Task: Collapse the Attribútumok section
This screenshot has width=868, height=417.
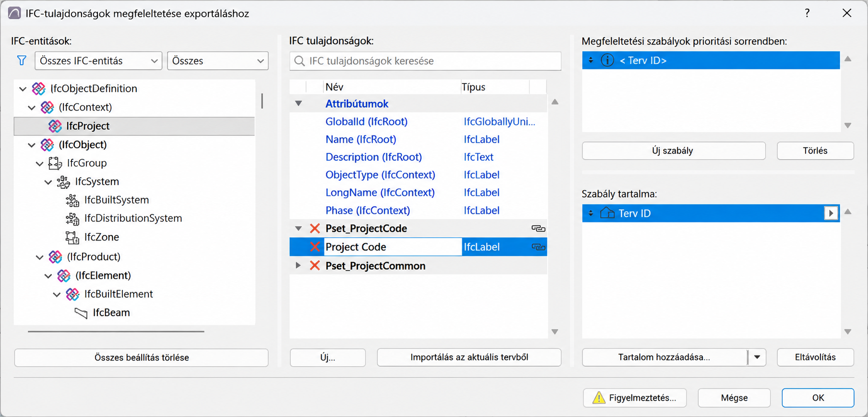Action: coord(298,104)
